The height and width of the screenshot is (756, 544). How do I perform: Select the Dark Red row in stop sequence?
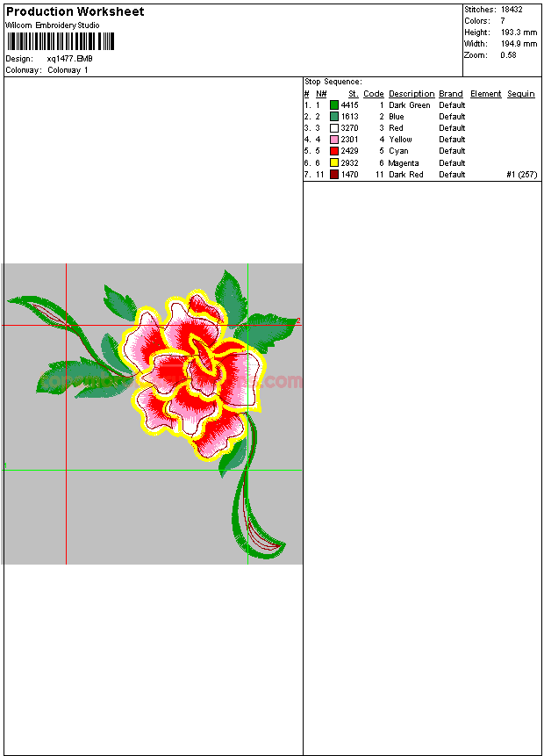[x=406, y=175]
